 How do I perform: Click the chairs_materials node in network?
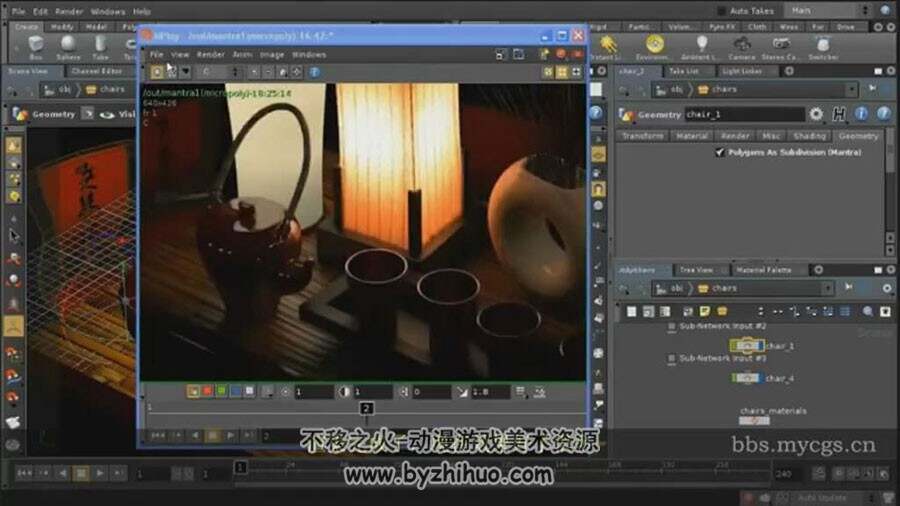click(x=754, y=421)
